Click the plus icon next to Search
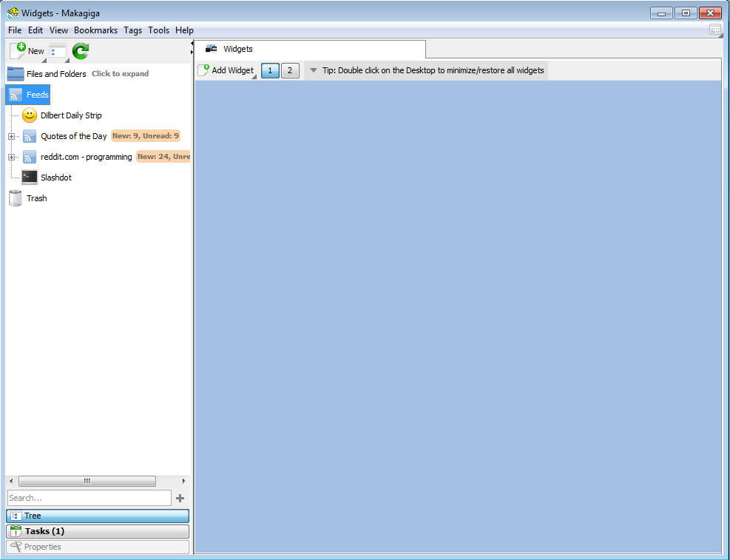Image resolution: width=730 pixels, height=560 pixels. (x=180, y=498)
